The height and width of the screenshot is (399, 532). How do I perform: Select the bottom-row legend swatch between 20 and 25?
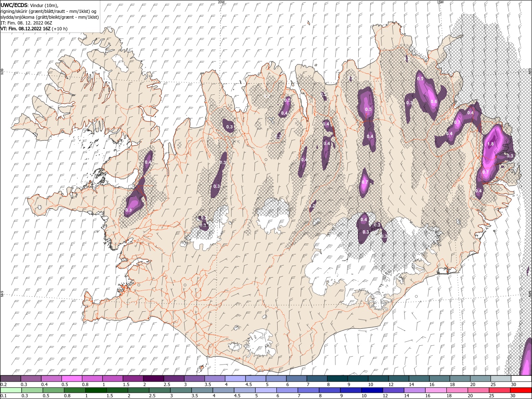[x=478, y=390]
